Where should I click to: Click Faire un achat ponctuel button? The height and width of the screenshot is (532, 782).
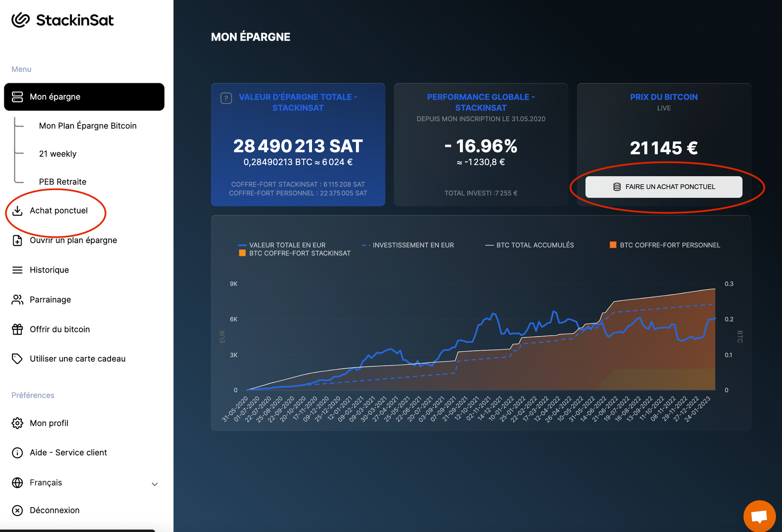pos(664,187)
